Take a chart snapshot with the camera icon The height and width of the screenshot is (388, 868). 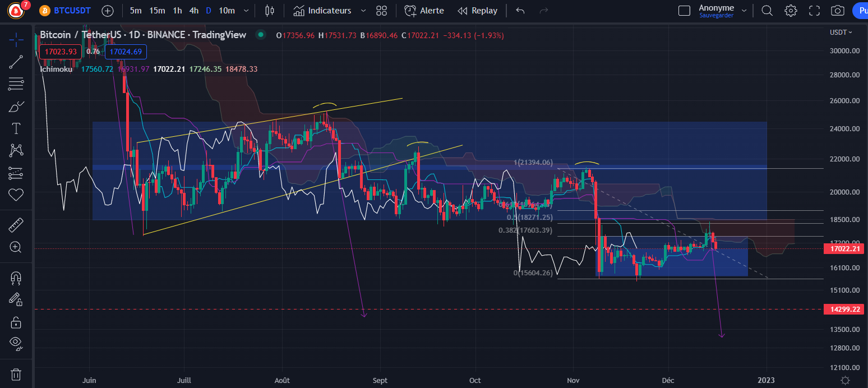point(837,10)
